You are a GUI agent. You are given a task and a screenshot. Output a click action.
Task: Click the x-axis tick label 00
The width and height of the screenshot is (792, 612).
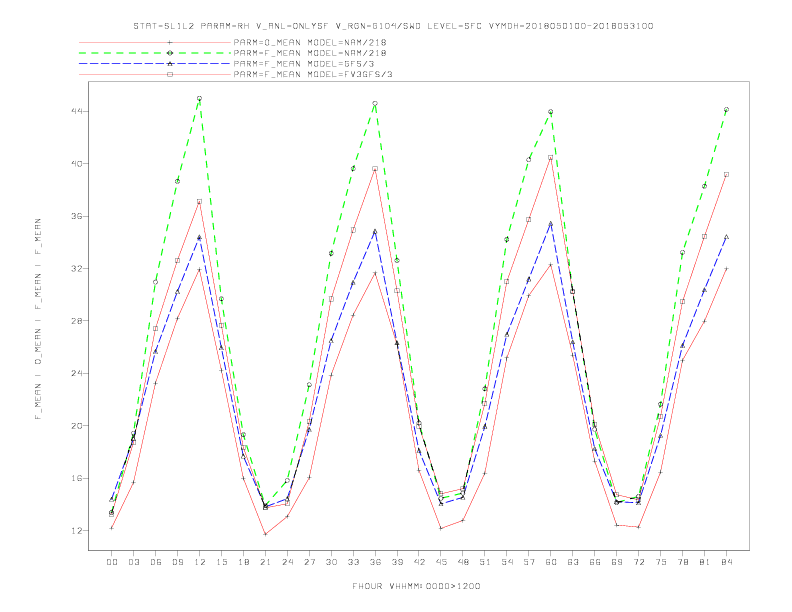112,562
